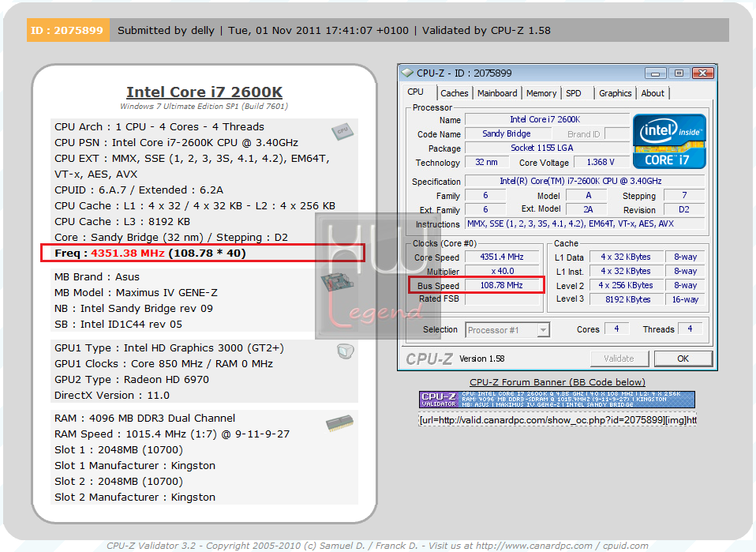Image resolution: width=756 pixels, height=552 pixels.
Task: Click the Validate button
Action: (x=619, y=359)
